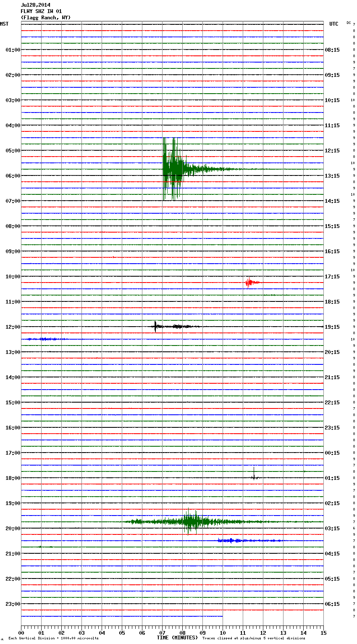Image resolution: width=357 pixels, height=644 pixels.
Task: Click the "06:15" UTC time label
Action: tap(332, 604)
